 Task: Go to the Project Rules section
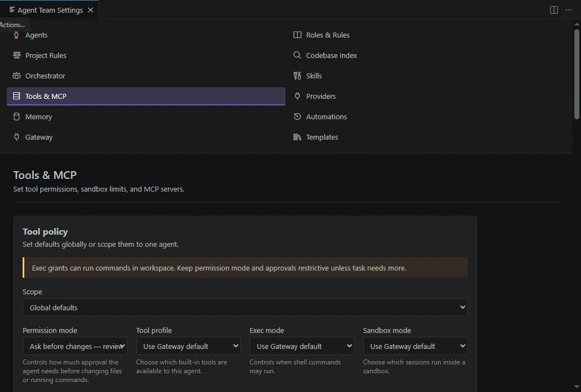(x=146, y=55)
